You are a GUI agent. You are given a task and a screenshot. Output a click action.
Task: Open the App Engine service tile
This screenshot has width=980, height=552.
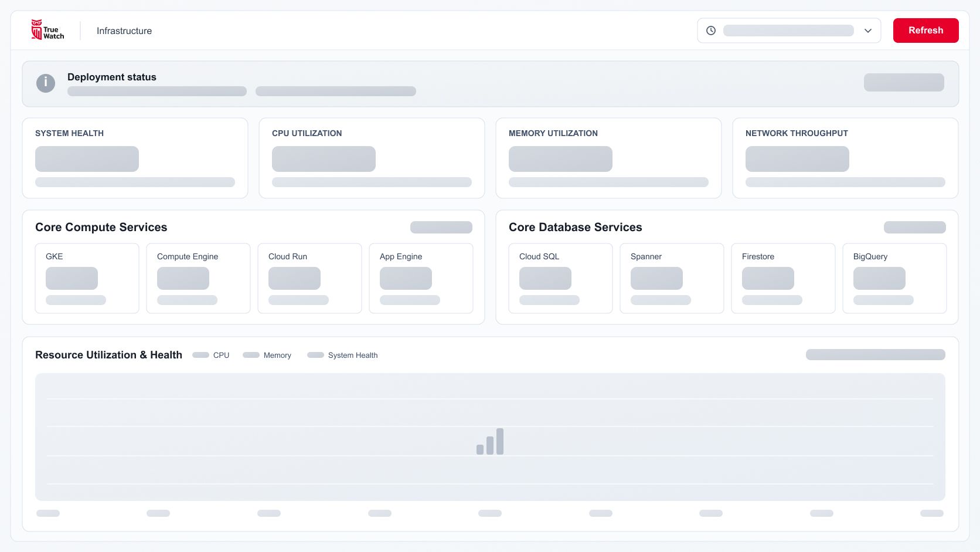[x=421, y=279]
